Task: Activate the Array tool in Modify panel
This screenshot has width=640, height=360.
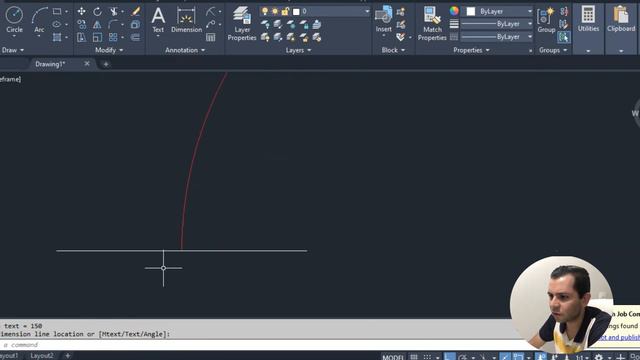Action: (113, 38)
